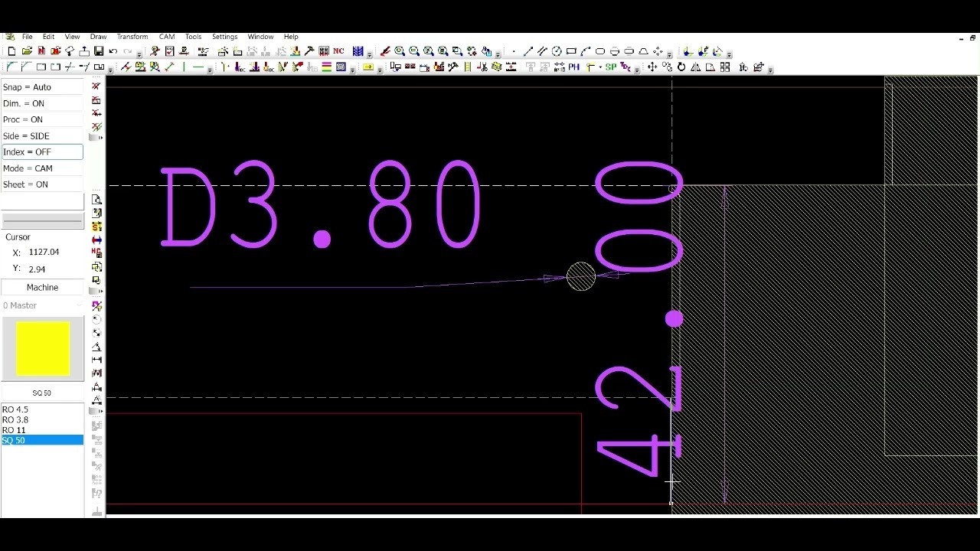Pick the Draw Line tool
The width and height of the screenshot is (980, 551).
[528, 51]
